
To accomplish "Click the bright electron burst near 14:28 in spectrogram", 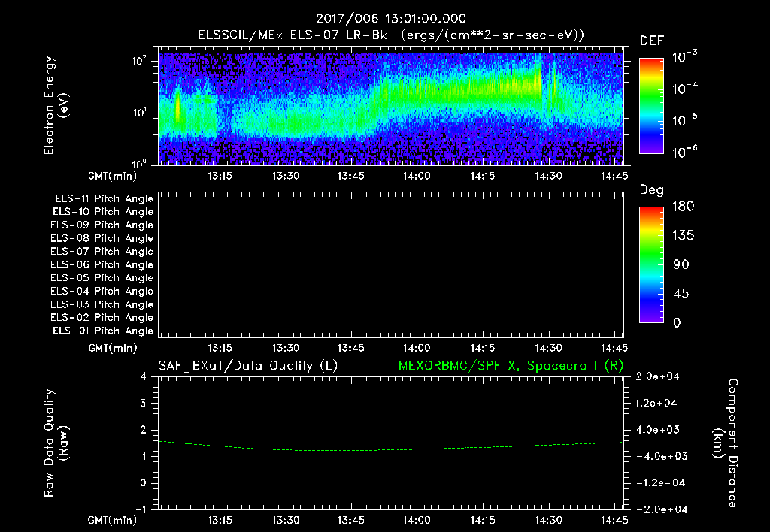I will (x=540, y=81).
